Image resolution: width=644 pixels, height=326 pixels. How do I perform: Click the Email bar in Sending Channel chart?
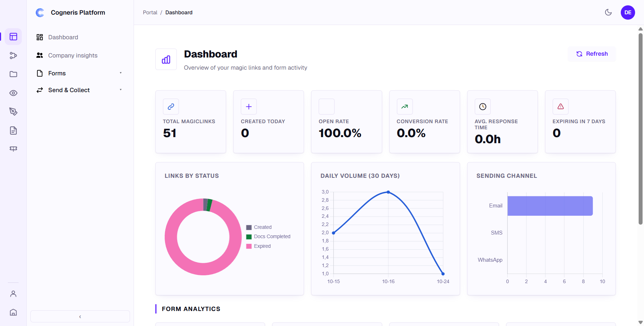550,206
